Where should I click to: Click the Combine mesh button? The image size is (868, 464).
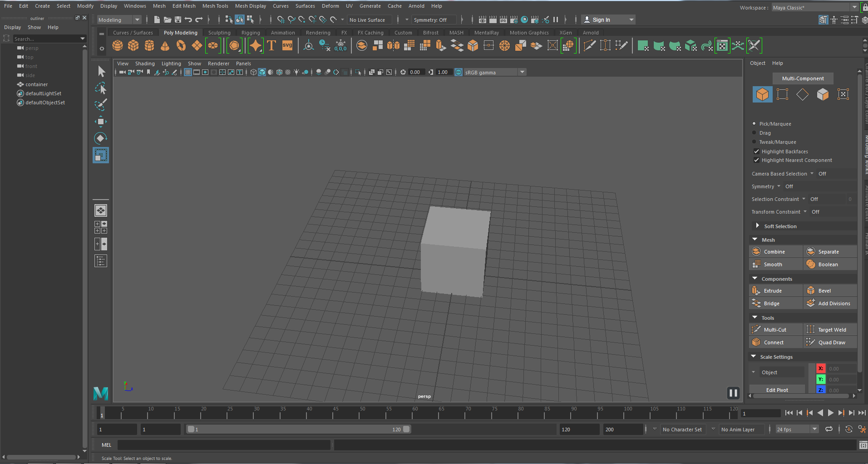click(776, 252)
